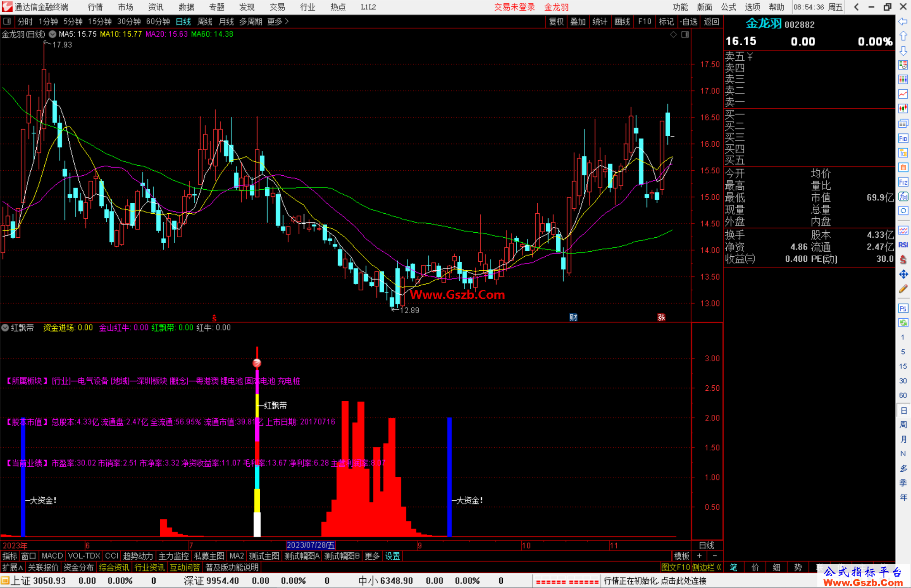This screenshot has width=911, height=588.
Task: Click the 财 marker on the price chart
Action: click(x=573, y=317)
